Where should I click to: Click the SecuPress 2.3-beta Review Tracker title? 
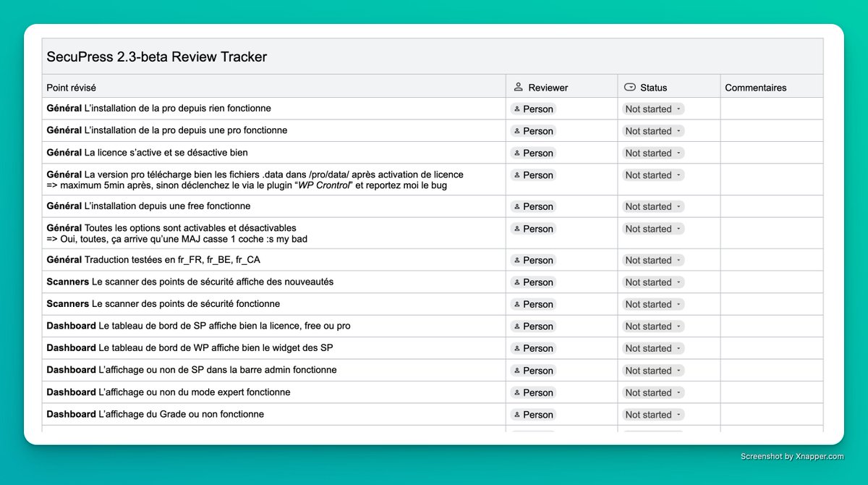pos(156,56)
